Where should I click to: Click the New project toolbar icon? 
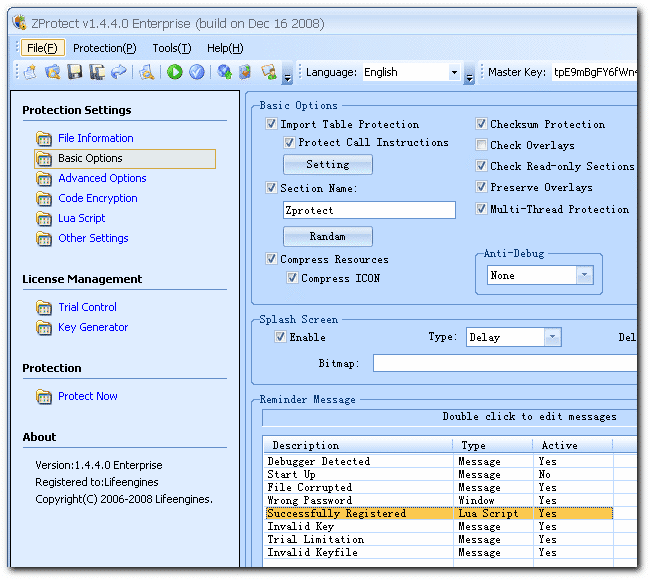[31, 72]
